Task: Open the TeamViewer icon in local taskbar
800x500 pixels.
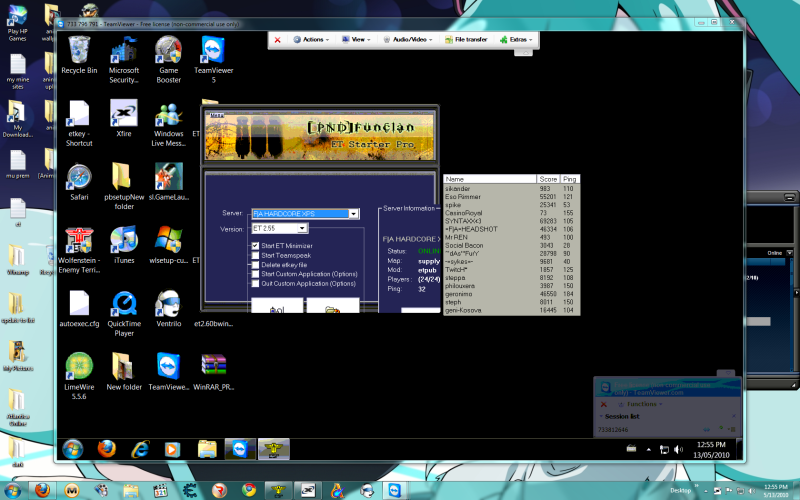Action: coord(394,490)
